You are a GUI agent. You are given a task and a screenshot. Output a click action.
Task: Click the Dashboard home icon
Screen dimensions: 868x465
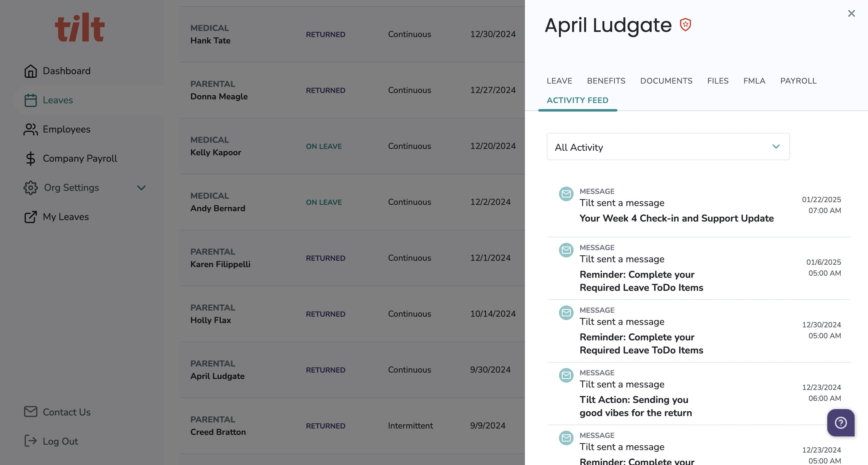click(x=30, y=71)
